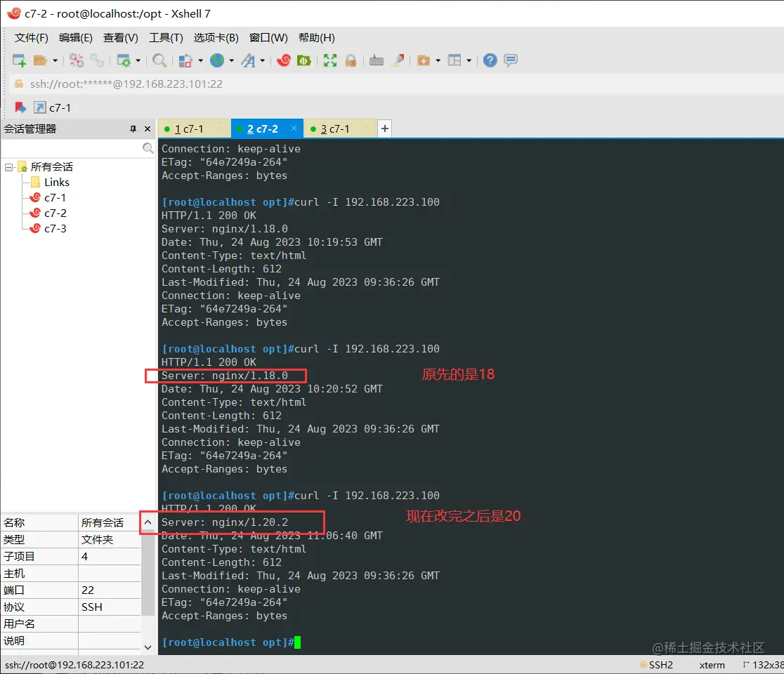The width and height of the screenshot is (784, 674).
Task: Close the 会话管理器 panel
Action: (148, 129)
